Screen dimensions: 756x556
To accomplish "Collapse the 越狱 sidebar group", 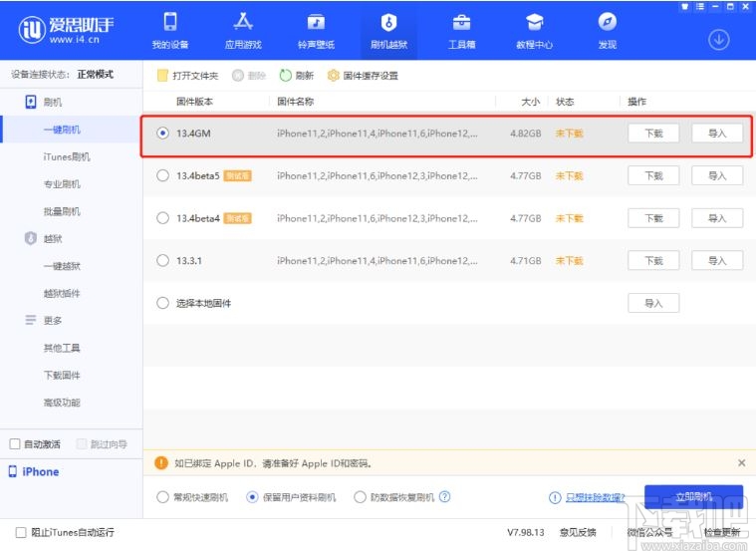I will [52, 238].
